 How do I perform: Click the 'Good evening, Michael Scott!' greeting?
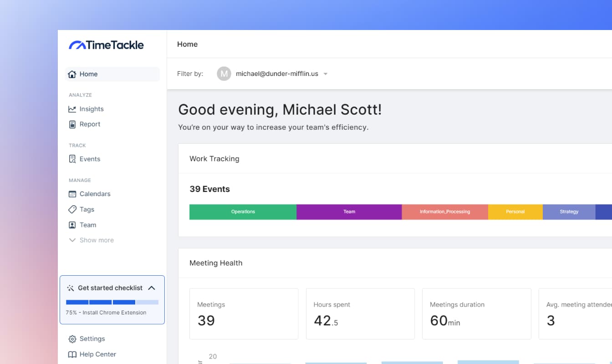click(280, 110)
